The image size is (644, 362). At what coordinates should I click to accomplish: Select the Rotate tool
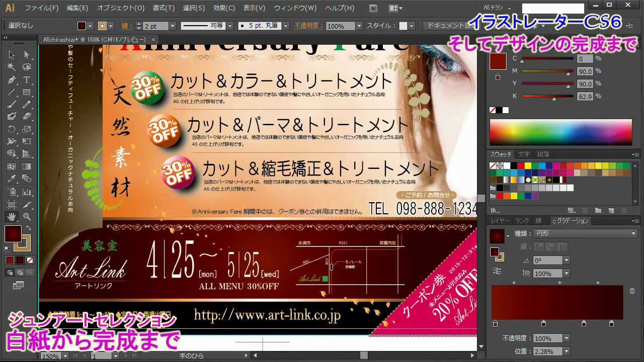tap(12, 129)
